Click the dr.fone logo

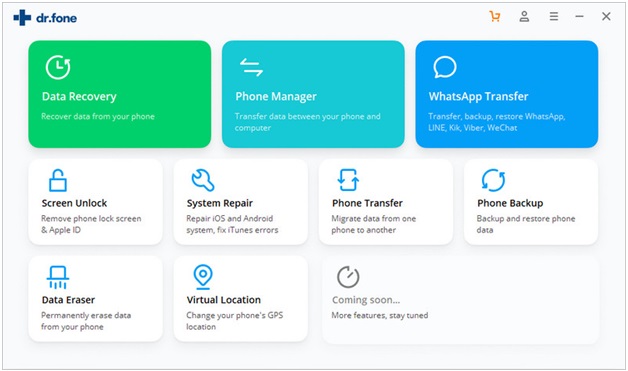[x=45, y=18]
